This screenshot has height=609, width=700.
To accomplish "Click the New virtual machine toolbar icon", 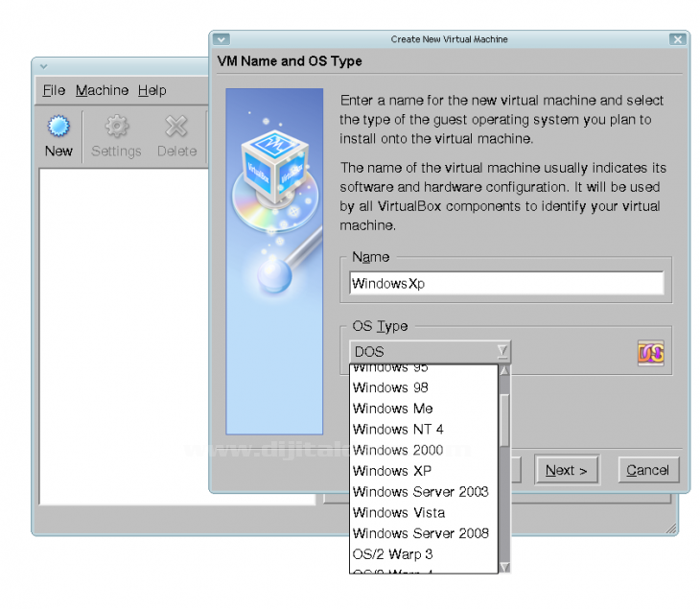I will 58,127.
